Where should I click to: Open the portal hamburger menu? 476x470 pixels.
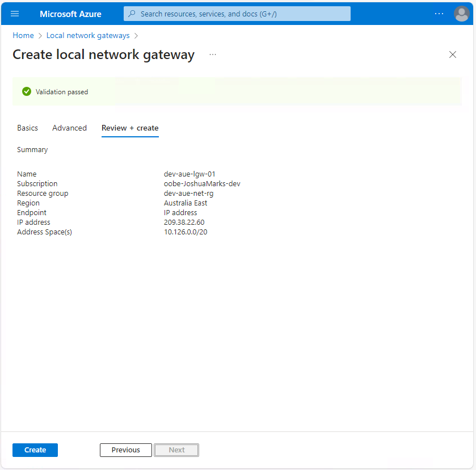[x=15, y=14]
